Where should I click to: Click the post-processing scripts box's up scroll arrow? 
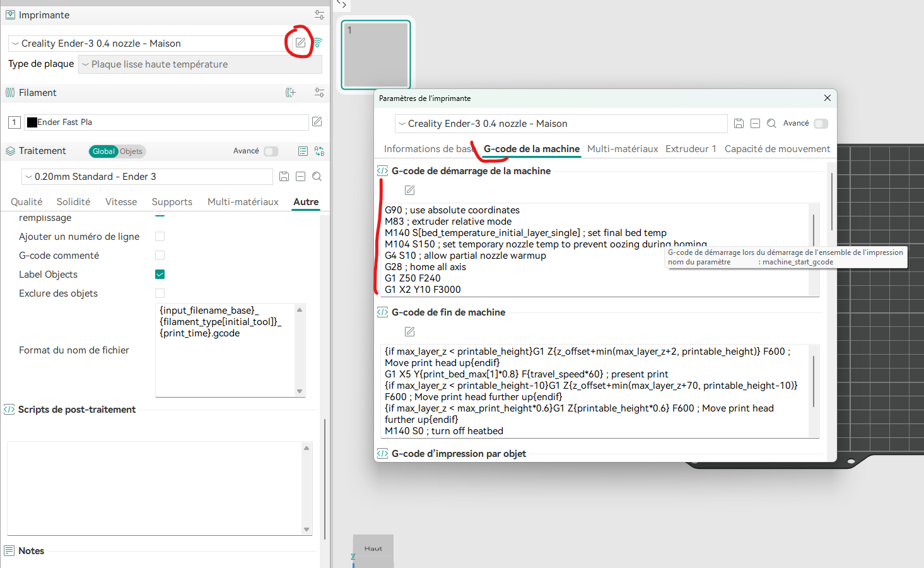tap(307, 448)
